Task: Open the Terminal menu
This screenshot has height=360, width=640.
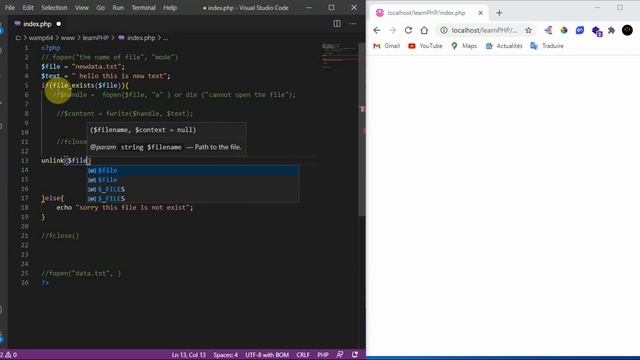Action: pyautogui.click(x=143, y=8)
